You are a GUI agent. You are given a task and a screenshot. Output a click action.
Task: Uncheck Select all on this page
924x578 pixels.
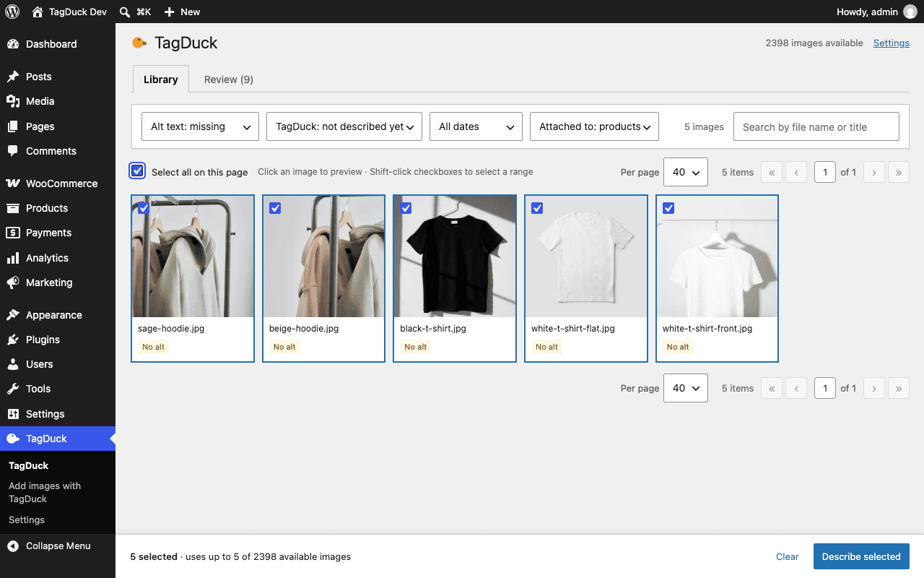137,171
